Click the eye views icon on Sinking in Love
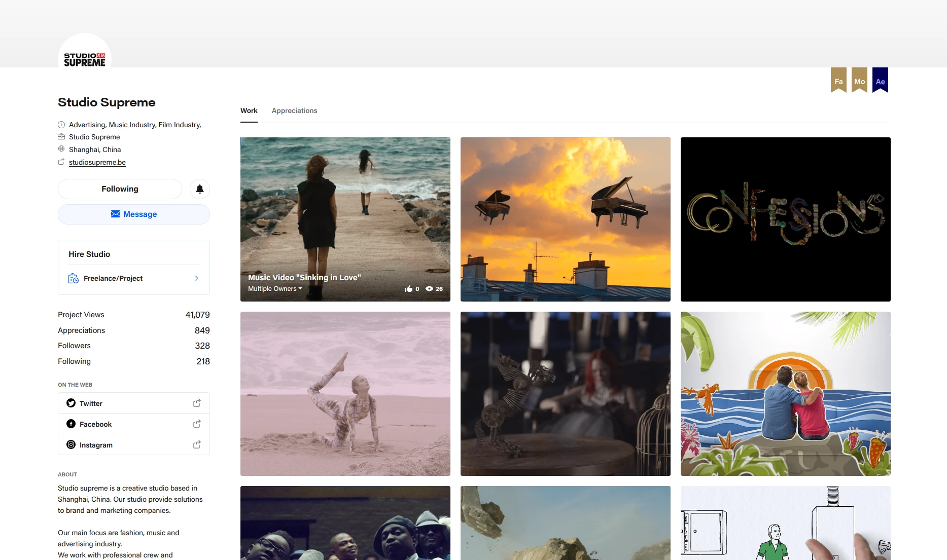The image size is (947, 560). [429, 289]
